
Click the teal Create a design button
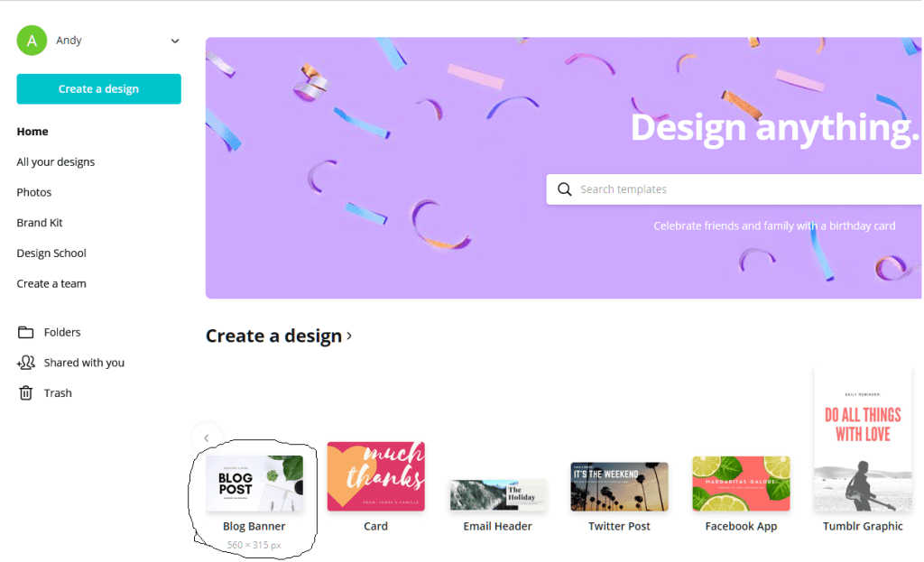coord(98,89)
